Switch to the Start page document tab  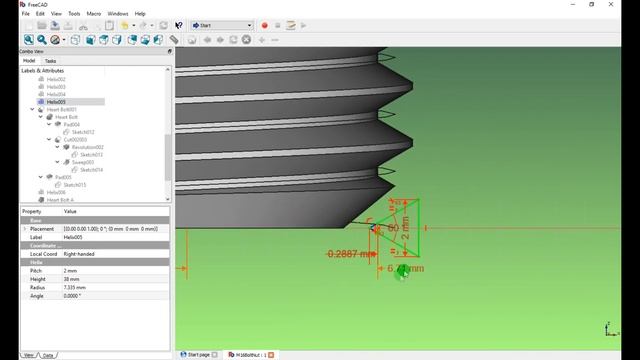(199, 355)
